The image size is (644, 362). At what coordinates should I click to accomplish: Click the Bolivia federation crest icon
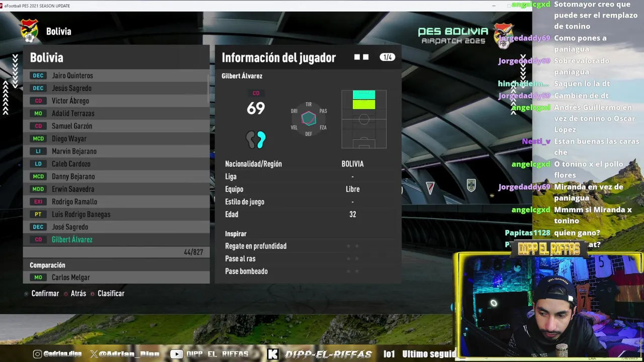[x=29, y=31]
